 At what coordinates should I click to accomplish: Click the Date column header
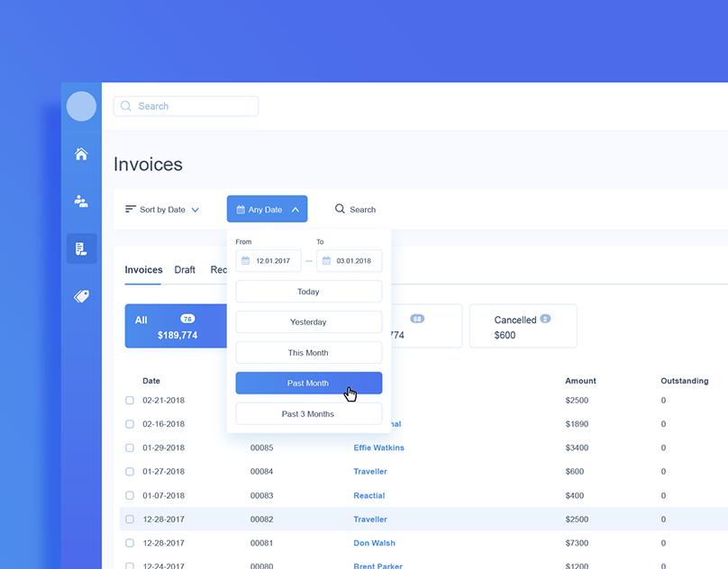151,381
